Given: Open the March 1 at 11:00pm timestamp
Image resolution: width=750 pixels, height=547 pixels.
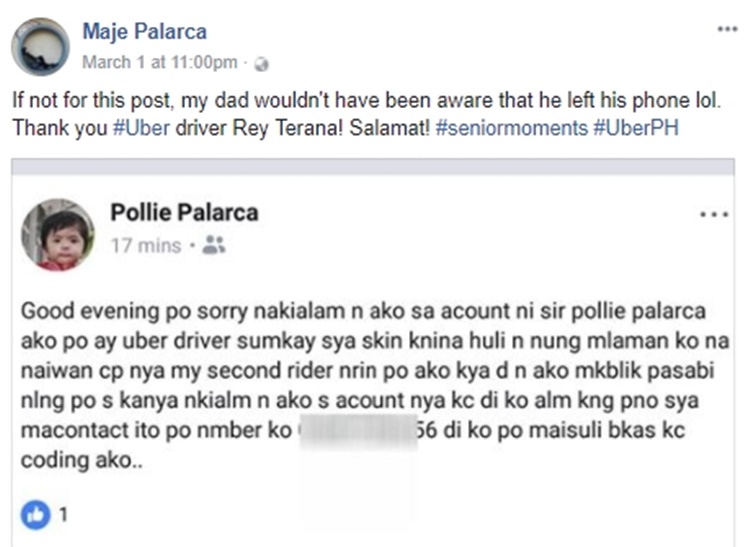Looking at the screenshot, I should click(x=160, y=62).
